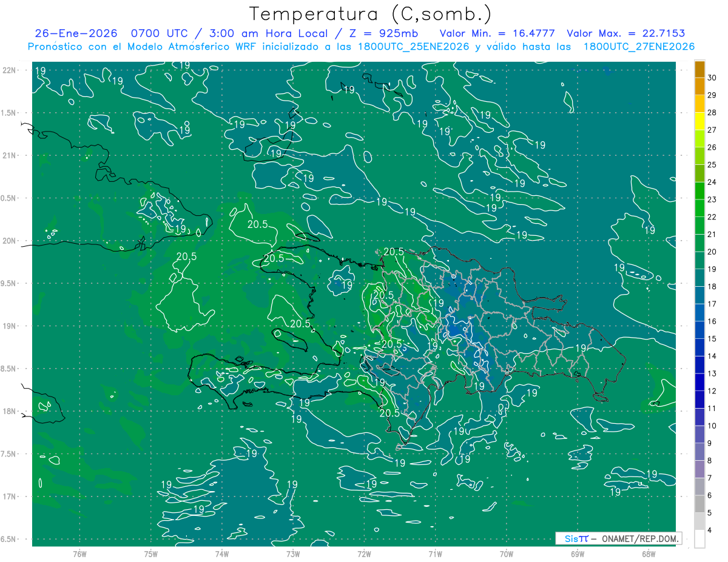Click the "69W" longitude label
Viewport: 728px width, 562px height.
click(578, 554)
